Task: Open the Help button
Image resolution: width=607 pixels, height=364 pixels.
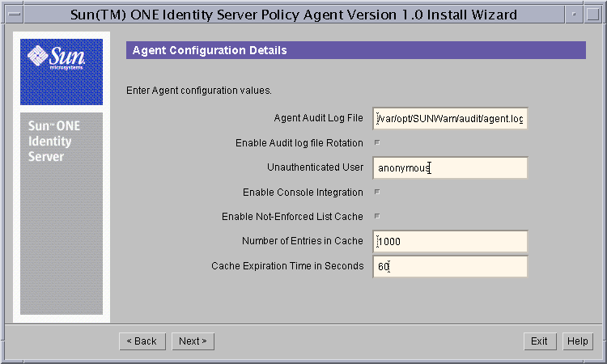Action: click(x=578, y=341)
